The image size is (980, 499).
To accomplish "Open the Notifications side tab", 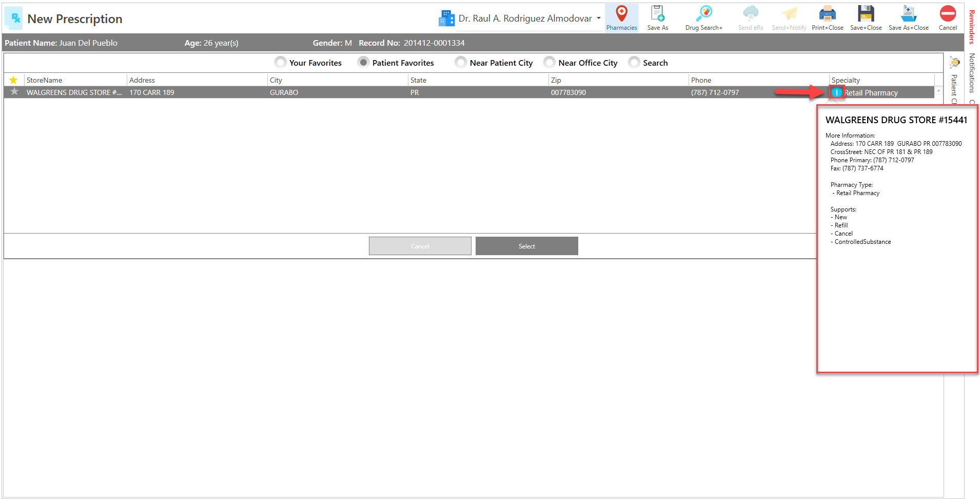I will 972,73.
